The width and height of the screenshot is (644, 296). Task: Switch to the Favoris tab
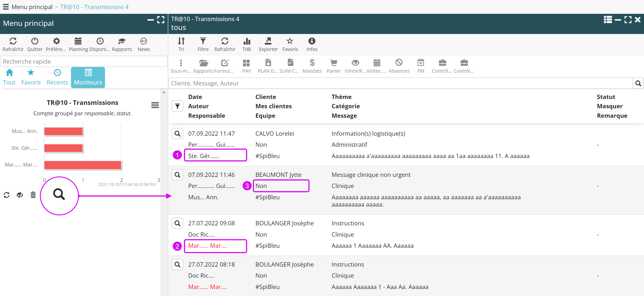click(31, 77)
